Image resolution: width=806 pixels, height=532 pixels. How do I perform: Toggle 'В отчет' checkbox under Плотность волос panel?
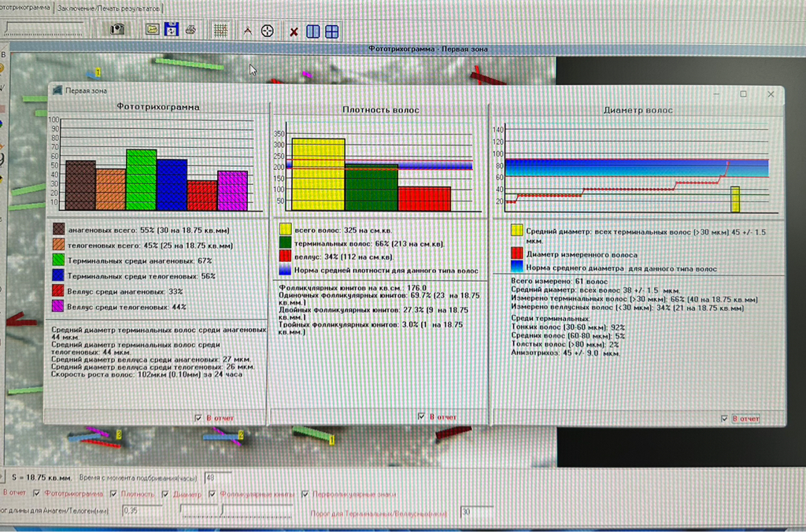(422, 416)
